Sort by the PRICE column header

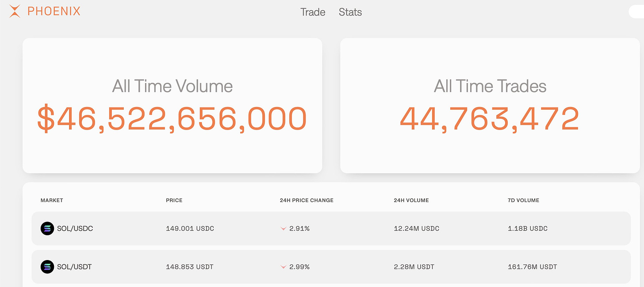click(x=174, y=200)
